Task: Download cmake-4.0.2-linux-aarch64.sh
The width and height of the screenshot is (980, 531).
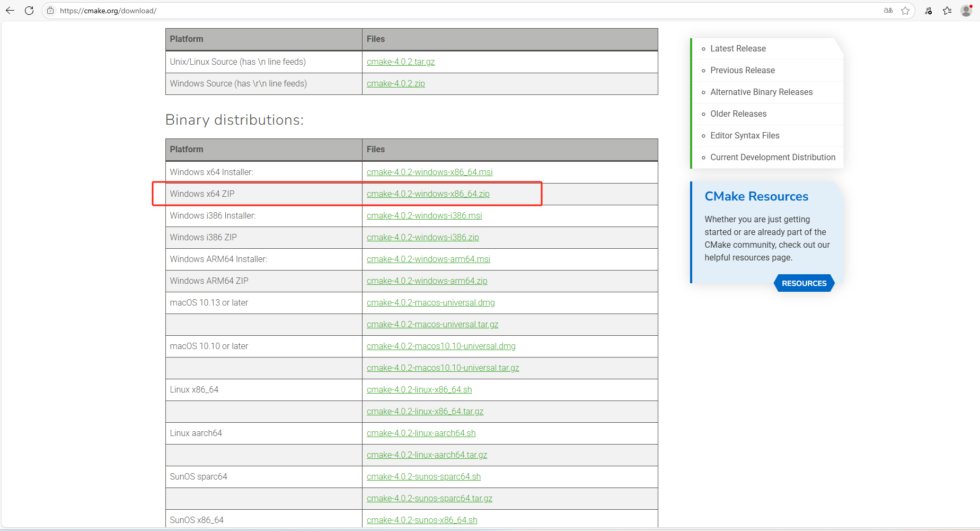Action: click(421, 433)
